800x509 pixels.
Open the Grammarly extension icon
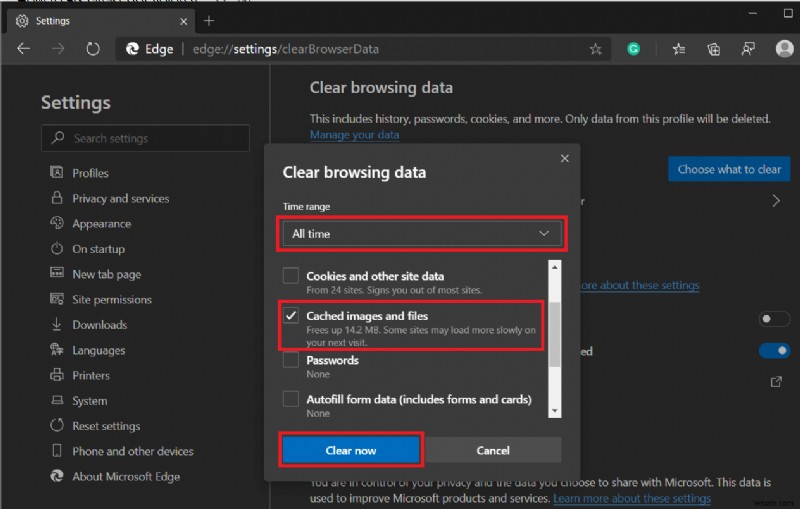click(x=634, y=48)
